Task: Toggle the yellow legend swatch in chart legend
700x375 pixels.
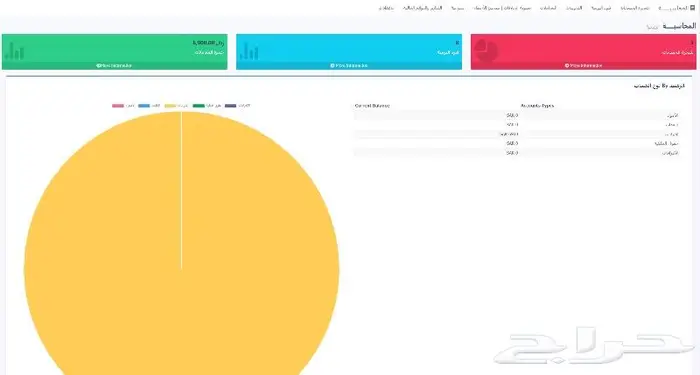Action: [170, 106]
